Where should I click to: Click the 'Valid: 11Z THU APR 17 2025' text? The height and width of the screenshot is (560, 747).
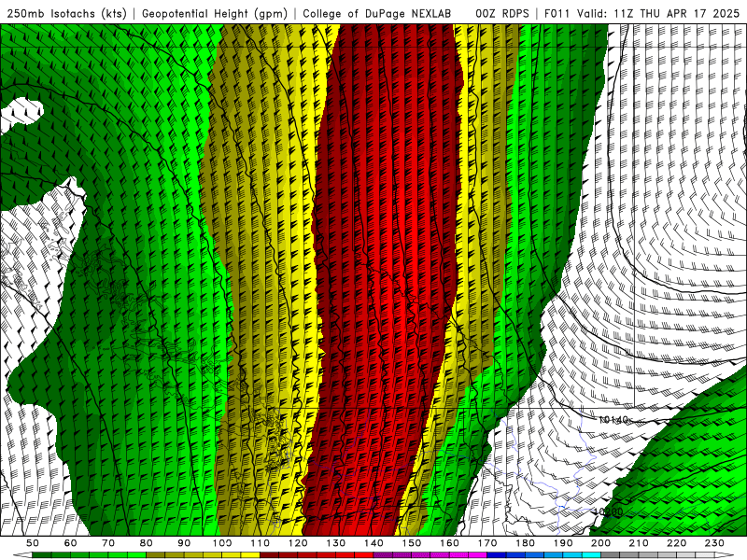(x=658, y=14)
